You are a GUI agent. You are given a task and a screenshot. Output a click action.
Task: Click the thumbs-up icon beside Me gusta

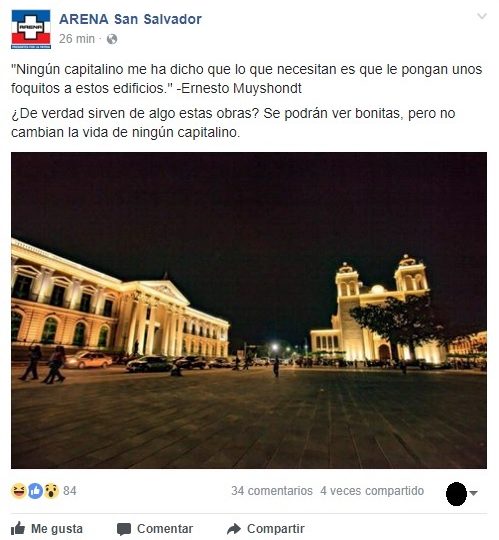click(18, 528)
